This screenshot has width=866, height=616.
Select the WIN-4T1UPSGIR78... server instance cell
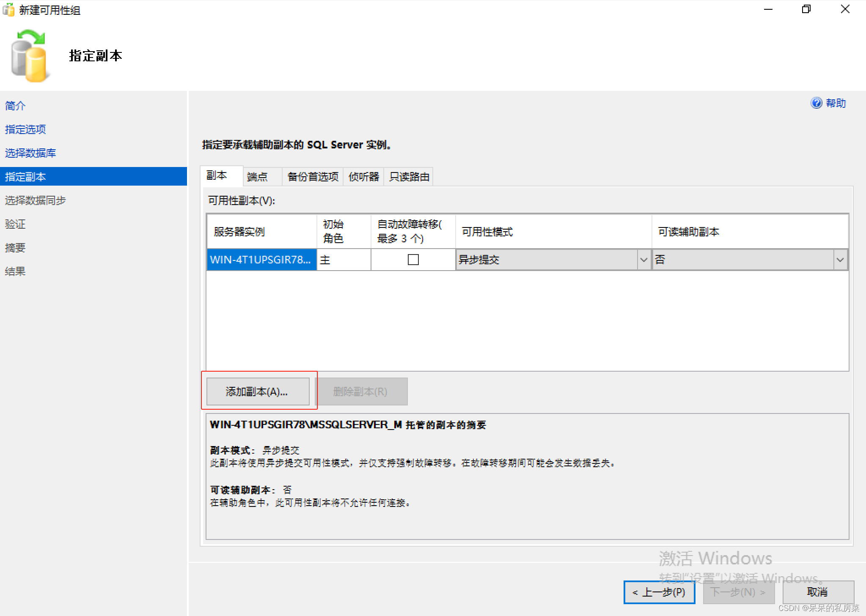tap(261, 259)
